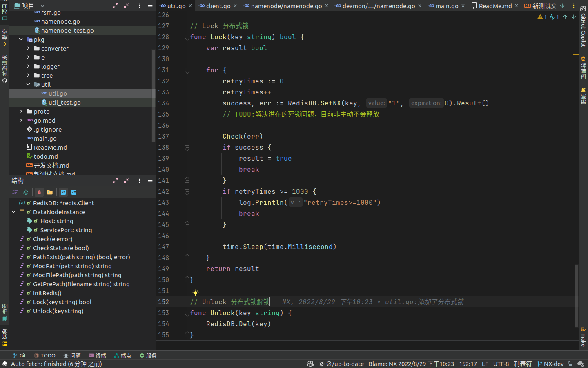
Task: Open the make tool window
Action: 583,337
